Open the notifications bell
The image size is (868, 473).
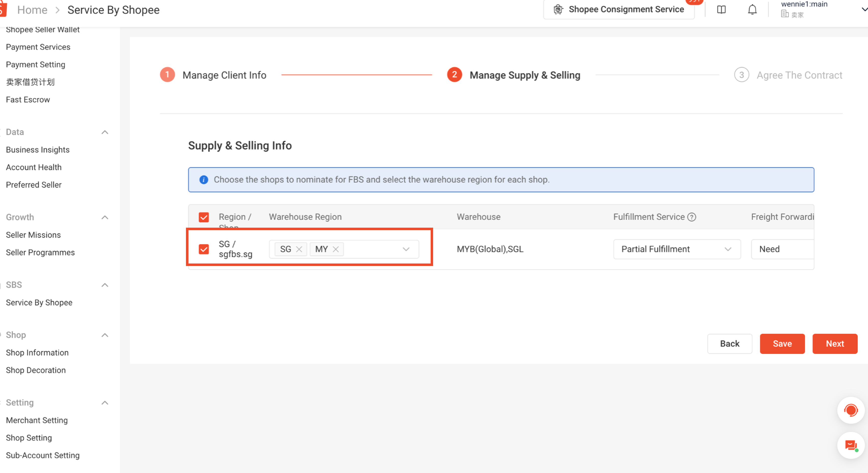click(752, 9)
